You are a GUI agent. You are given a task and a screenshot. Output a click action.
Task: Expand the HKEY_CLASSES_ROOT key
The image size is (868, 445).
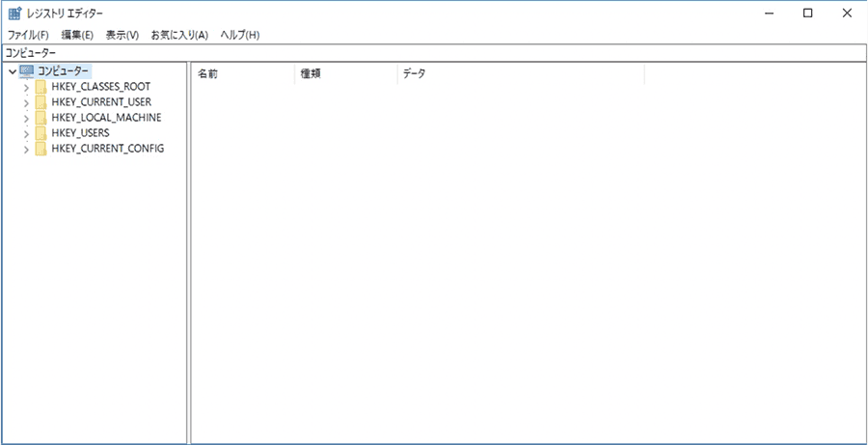pyautogui.click(x=26, y=87)
